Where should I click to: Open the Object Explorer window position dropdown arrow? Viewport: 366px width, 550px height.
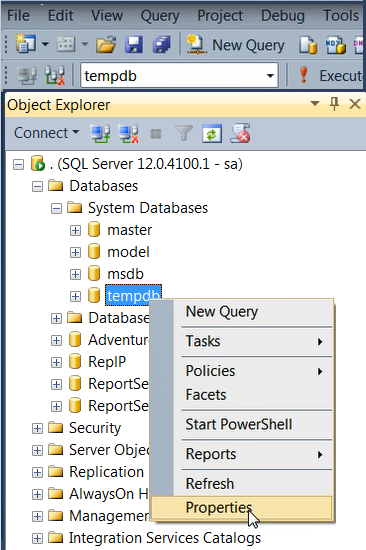(x=315, y=103)
